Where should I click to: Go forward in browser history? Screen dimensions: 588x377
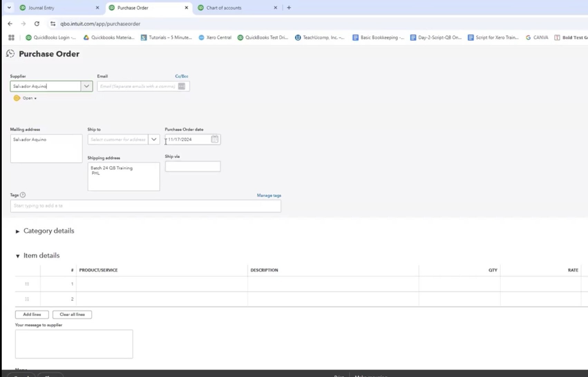coord(23,24)
